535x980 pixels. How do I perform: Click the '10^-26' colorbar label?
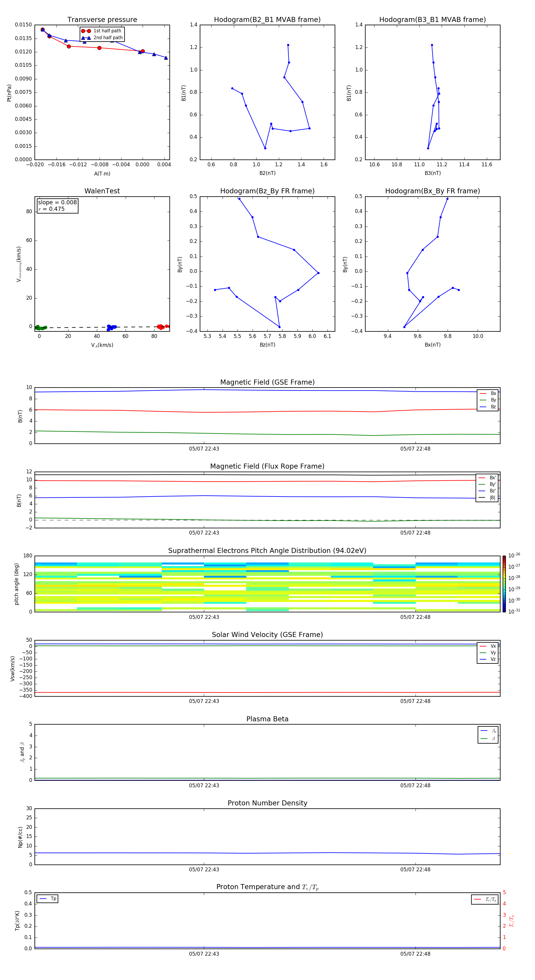[514, 555]
